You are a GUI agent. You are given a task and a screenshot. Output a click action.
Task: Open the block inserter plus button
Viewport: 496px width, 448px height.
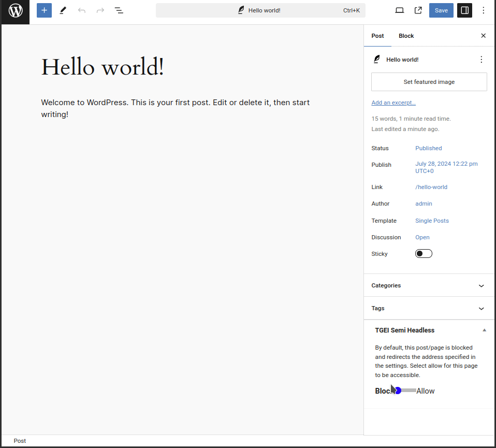(45, 10)
